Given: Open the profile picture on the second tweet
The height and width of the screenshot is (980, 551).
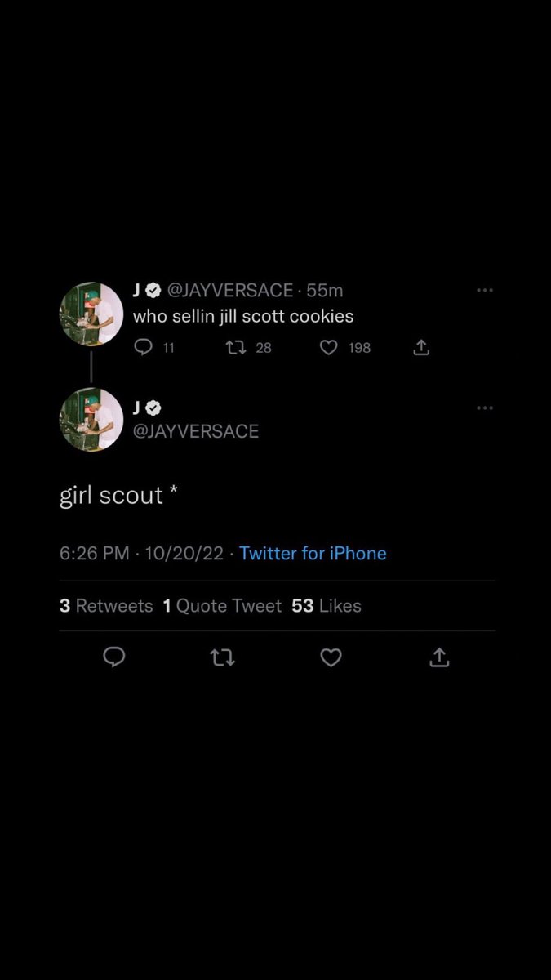Looking at the screenshot, I should 91,420.
